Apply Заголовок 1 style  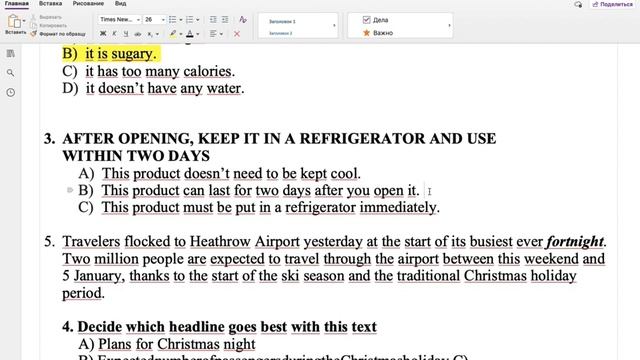(282, 21)
